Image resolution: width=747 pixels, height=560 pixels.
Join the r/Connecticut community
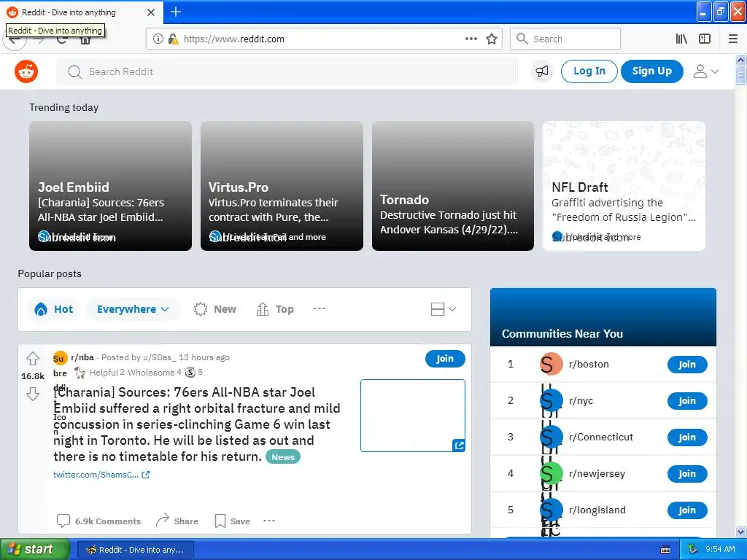point(687,437)
